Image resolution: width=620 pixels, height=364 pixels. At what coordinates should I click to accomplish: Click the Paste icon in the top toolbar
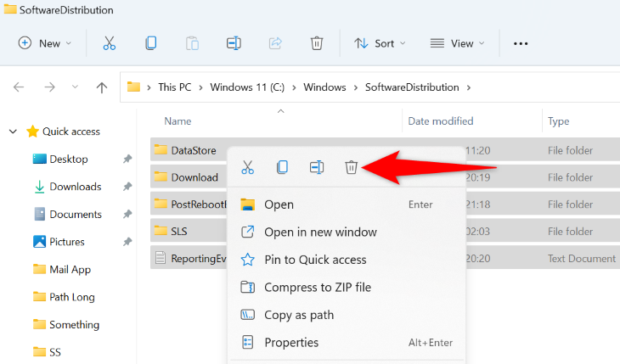pos(192,43)
